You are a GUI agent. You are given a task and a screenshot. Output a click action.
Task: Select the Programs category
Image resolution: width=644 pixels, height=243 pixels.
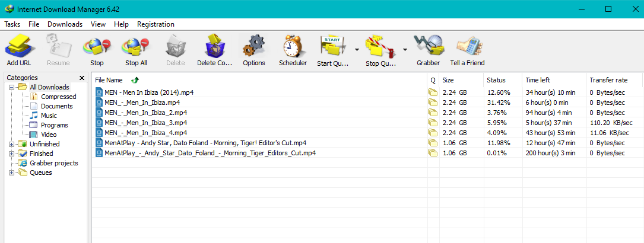tap(54, 125)
